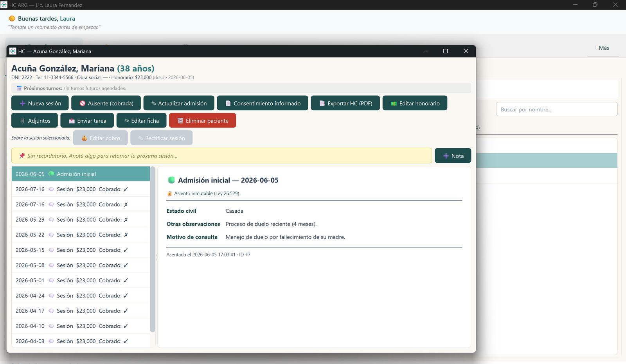The height and width of the screenshot is (364, 626).
Task: Click the money icon on Editar honorario
Action: coord(394,104)
